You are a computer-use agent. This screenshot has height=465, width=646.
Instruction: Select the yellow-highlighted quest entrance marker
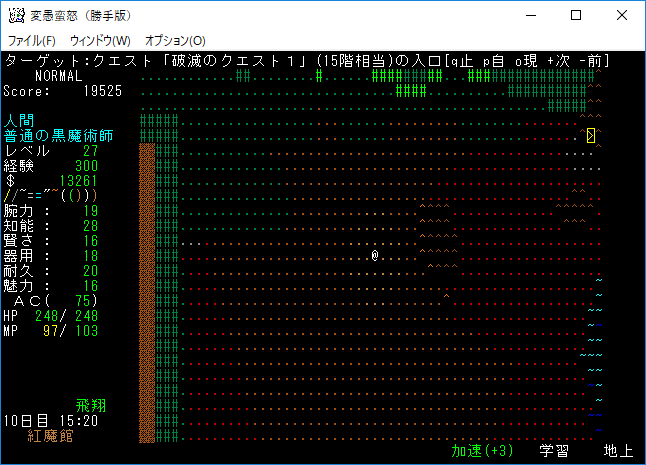(x=591, y=135)
